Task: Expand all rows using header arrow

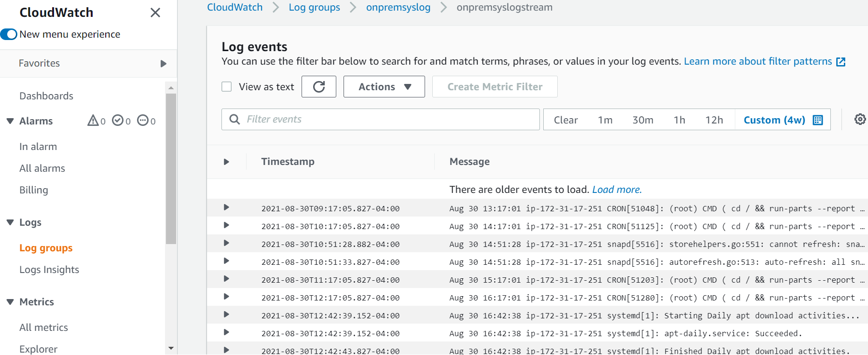Action: tap(226, 162)
